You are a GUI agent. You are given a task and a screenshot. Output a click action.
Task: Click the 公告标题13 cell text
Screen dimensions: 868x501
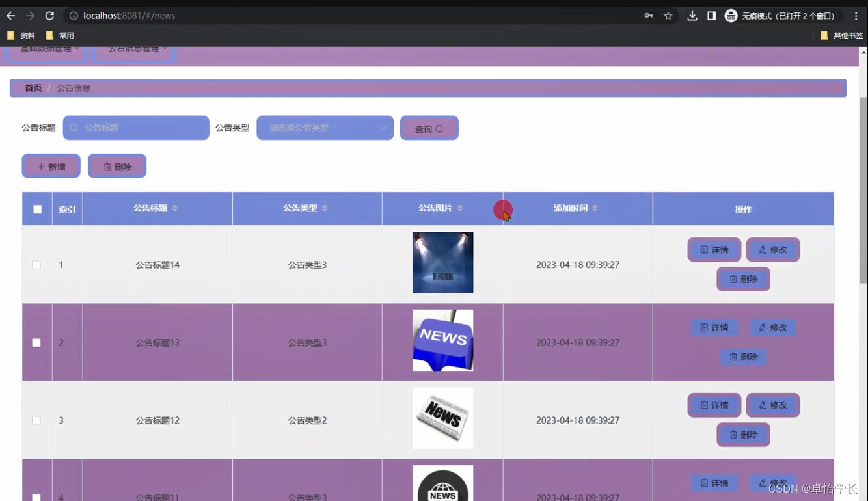coord(157,343)
